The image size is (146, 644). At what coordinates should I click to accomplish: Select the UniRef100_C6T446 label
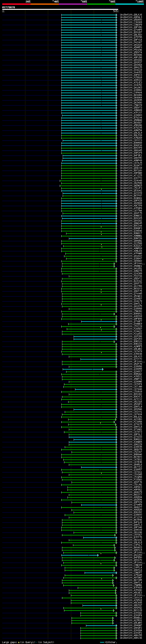point(131,389)
